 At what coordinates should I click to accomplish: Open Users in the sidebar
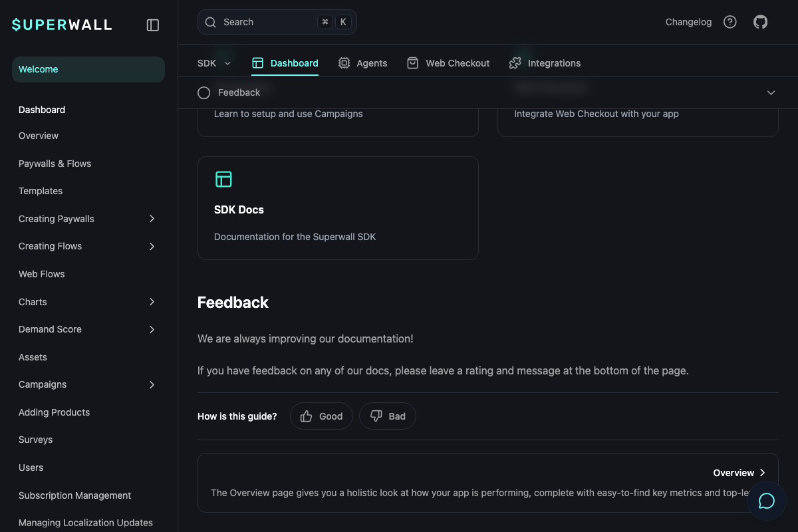(31, 467)
